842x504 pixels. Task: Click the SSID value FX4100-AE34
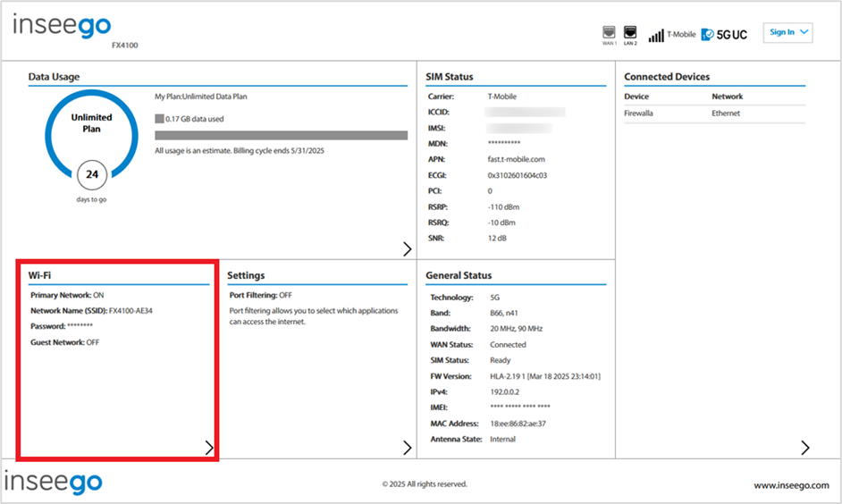tap(131, 311)
